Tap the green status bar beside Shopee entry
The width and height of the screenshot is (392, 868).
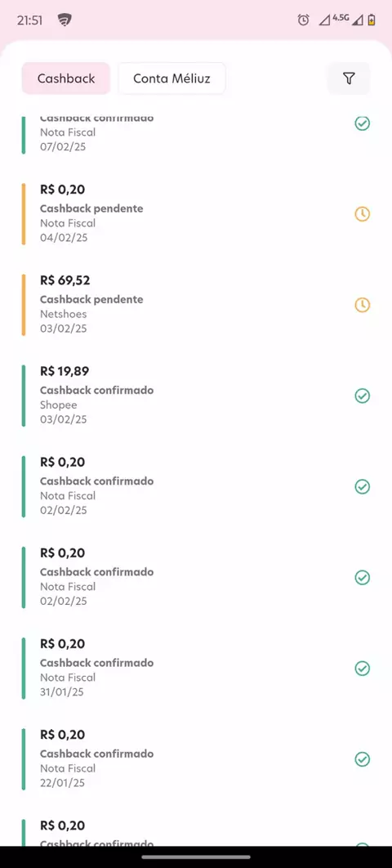pos(23,396)
